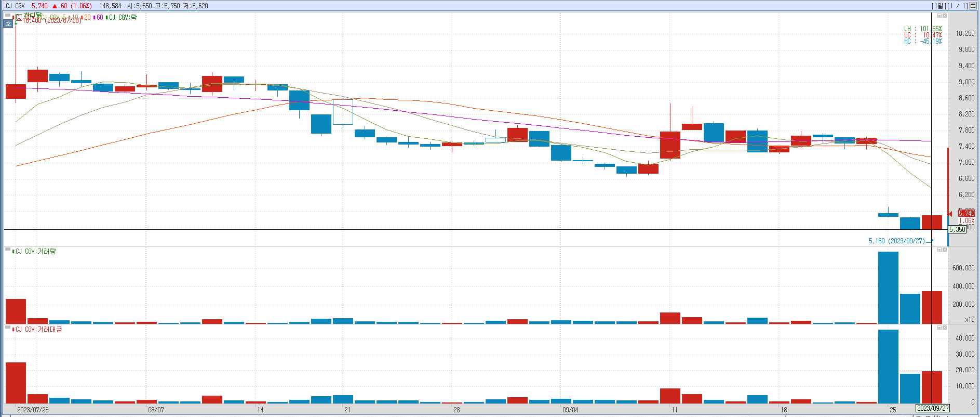Click the 2023/07/28 start date on time axis
The height and width of the screenshot is (417, 980).
tap(33, 410)
